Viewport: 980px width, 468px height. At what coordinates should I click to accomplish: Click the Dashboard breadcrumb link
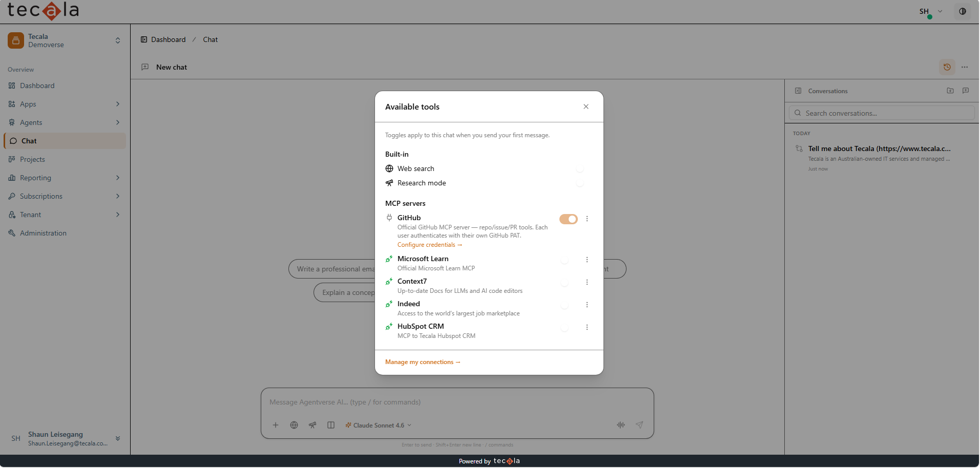click(x=169, y=39)
